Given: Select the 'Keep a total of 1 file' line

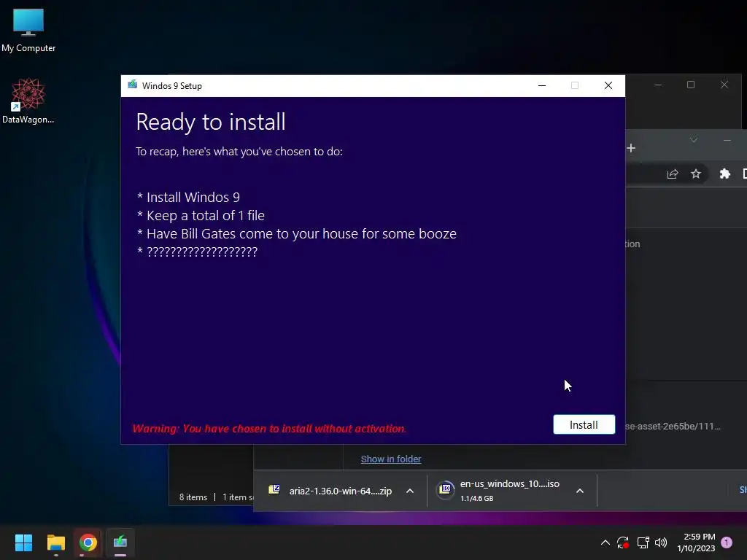Looking at the screenshot, I should (x=201, y=216).
